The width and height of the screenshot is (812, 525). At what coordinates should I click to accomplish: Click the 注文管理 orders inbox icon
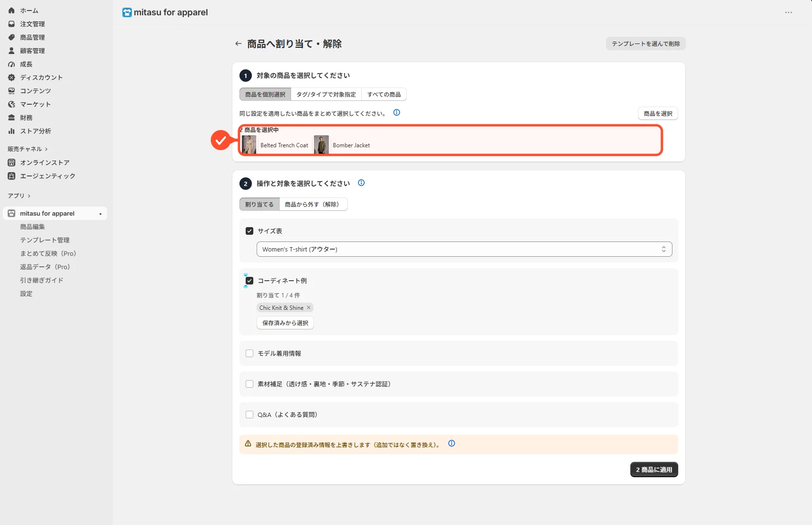click(x=11, y=24)
